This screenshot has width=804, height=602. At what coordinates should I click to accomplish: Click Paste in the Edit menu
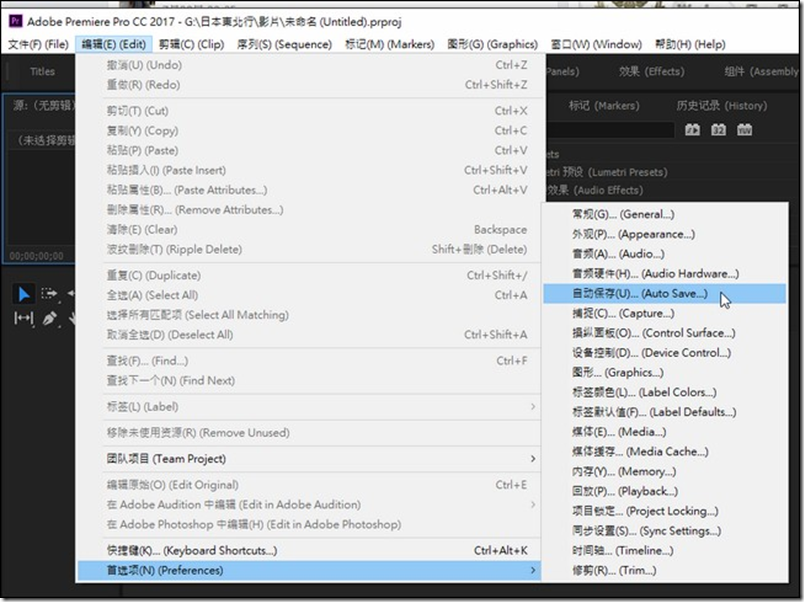click(x=309, y=151)
